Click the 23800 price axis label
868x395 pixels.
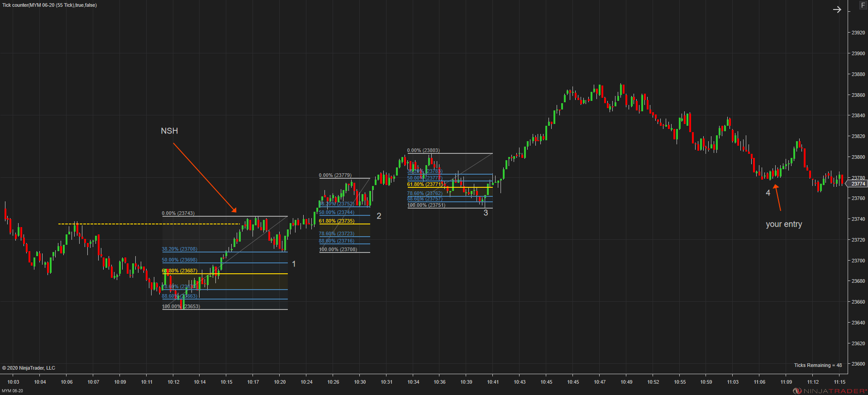(x=858, y=157)
